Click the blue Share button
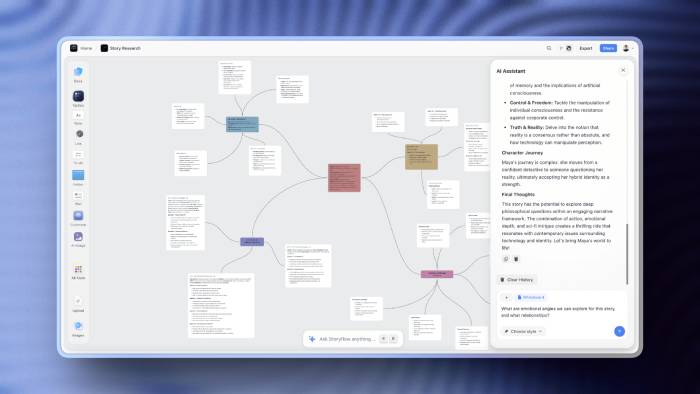The height and width of the screenshot is (394, 700). 608,48
